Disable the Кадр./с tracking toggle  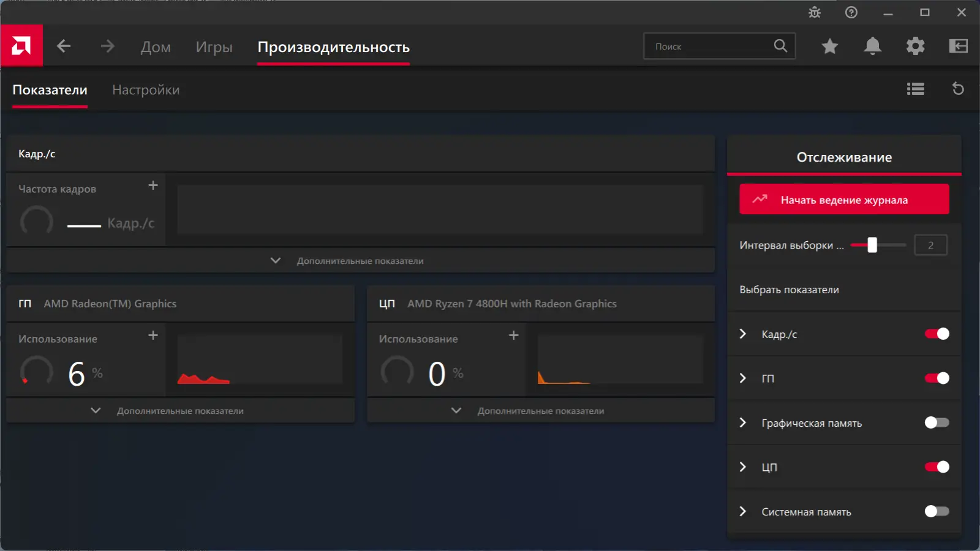click(937, 334)
